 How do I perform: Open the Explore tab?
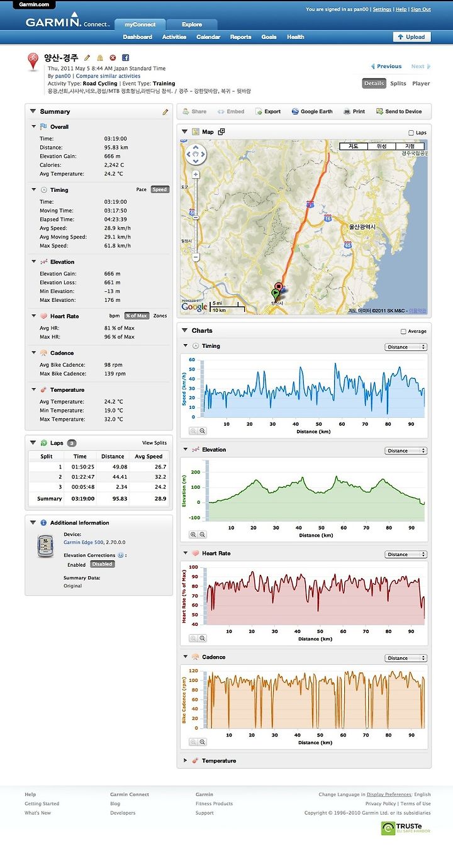click(x=192, y=25)
